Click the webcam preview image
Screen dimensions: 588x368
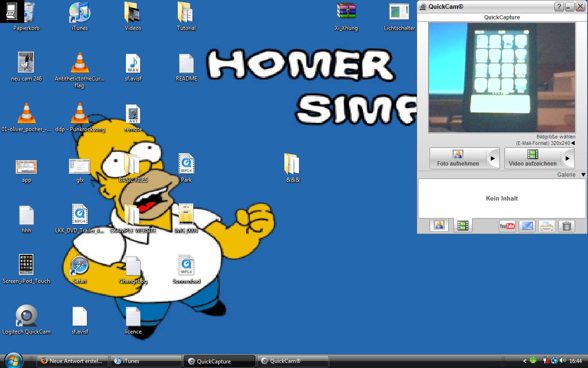(x=502, y=77)
